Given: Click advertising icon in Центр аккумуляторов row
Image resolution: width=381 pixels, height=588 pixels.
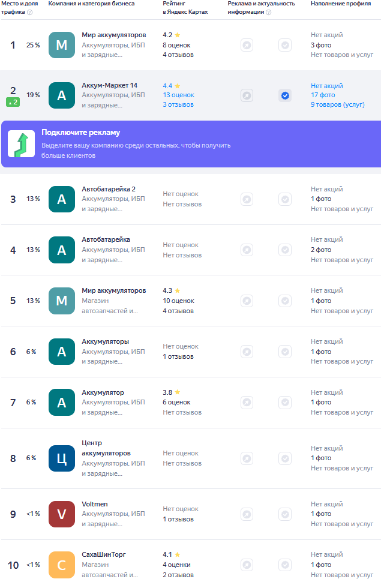Looking at the screenshot, I should (247, 458).
